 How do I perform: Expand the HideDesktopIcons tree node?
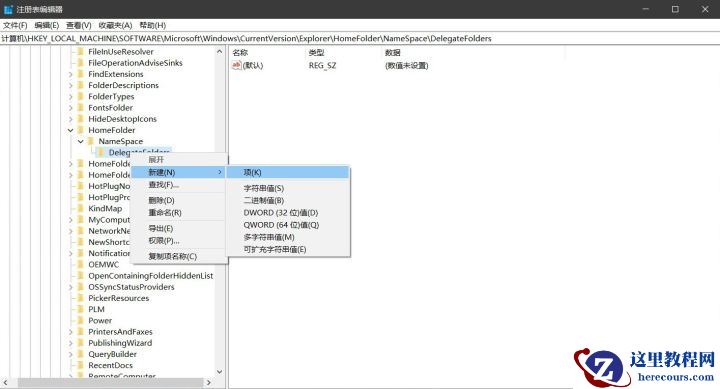click(70, 119)
